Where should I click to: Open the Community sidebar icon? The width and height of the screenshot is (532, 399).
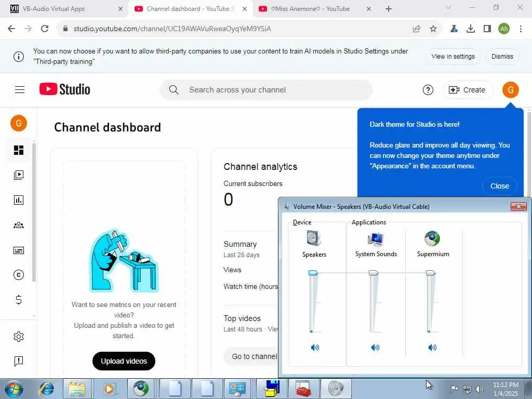[x=19, y=225]
